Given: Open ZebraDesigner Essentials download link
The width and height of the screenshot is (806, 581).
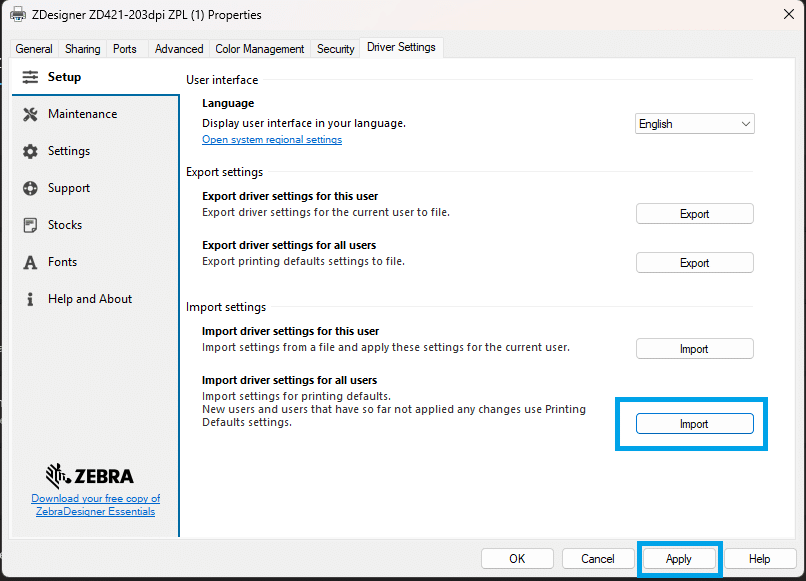Looking at the screenshot, I should (96, 505).
